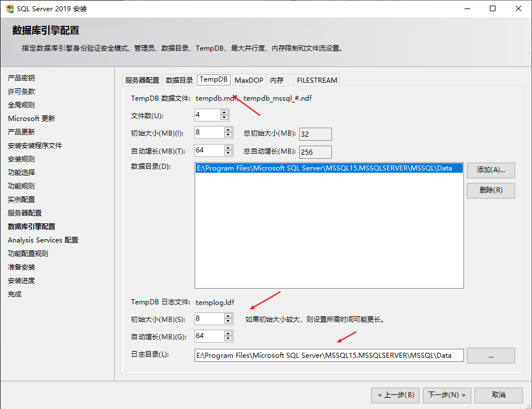Decrease 文件数 with the down arrow
Screen dimensions: 532x409
point(224,118)
